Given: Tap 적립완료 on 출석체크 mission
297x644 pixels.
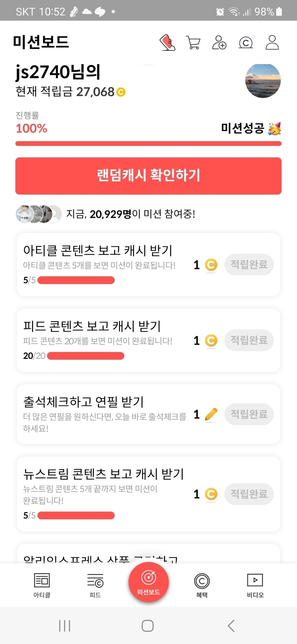Looking at the screenshot, I should pos(249,414).
